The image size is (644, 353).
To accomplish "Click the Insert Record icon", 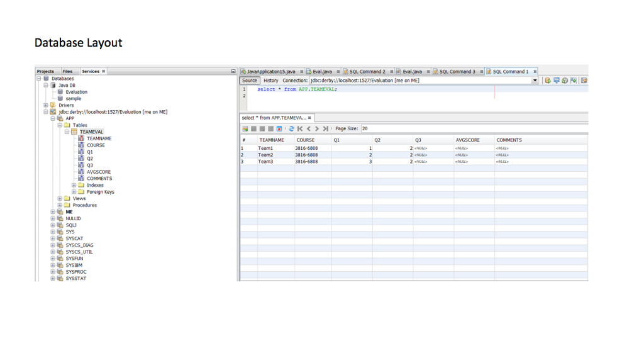I will [245, 128].
